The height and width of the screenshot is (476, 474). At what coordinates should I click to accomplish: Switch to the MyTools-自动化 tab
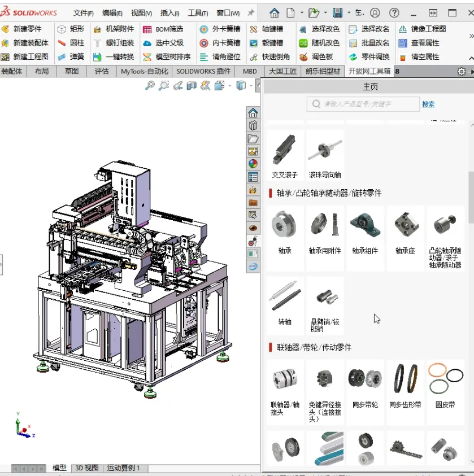tap(144, 71)
